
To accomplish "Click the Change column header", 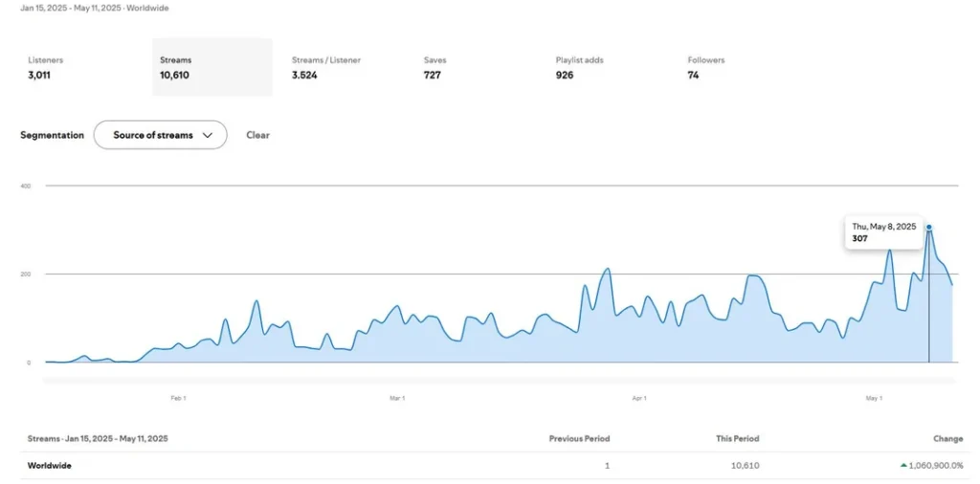I will pyautogui.click(x=947, y=439).
